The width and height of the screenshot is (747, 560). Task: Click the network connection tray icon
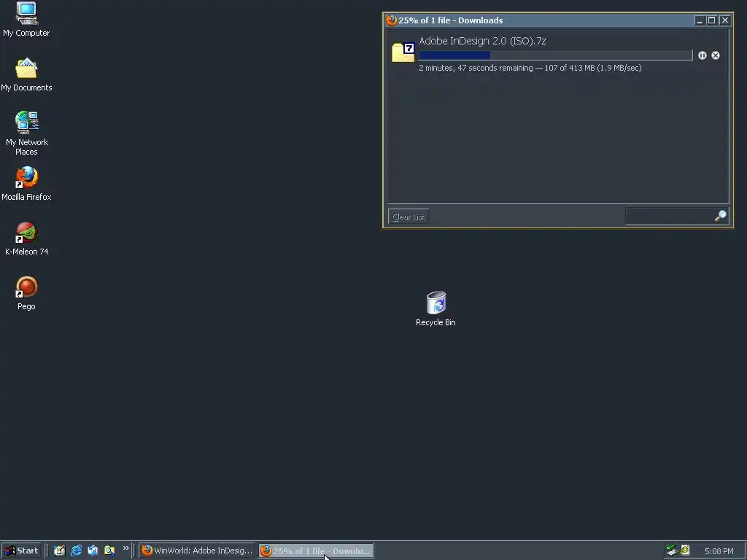(x=672, y=551)
